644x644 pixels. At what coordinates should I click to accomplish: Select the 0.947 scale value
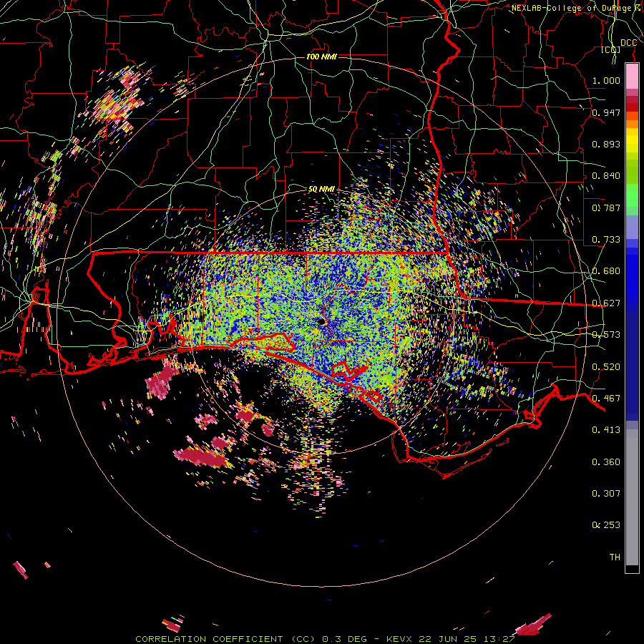pos(606,112)
